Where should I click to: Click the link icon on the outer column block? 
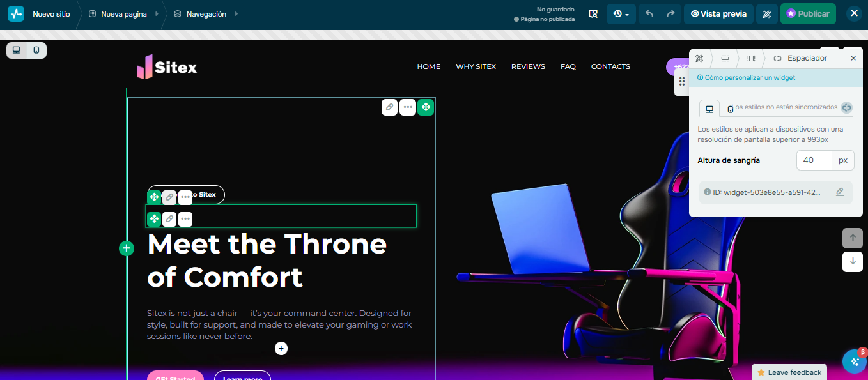pos(390,107)
